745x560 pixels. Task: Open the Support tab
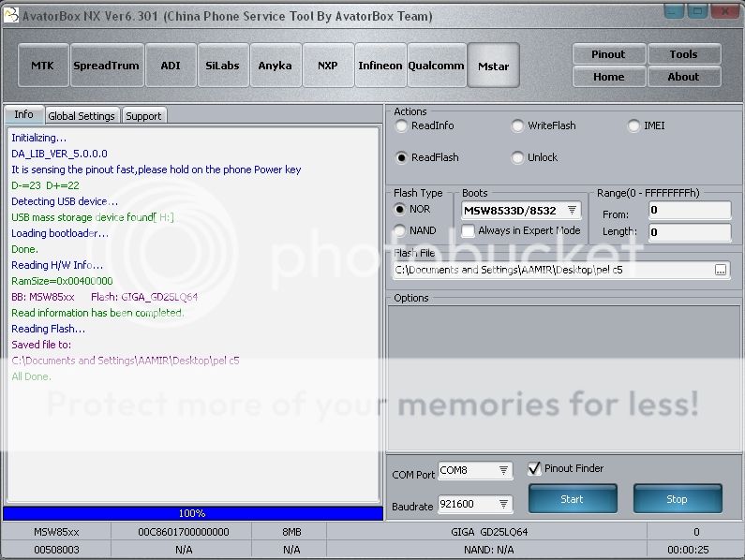pos(143,116)
